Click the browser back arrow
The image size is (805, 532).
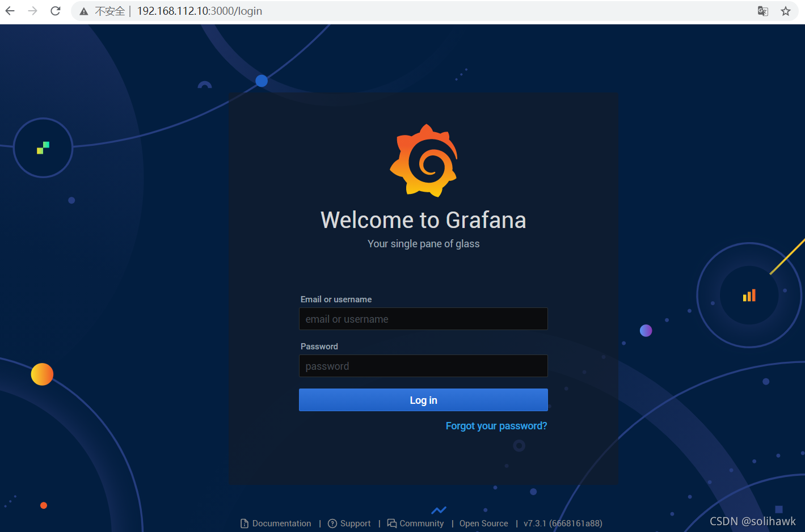point(10,11)
